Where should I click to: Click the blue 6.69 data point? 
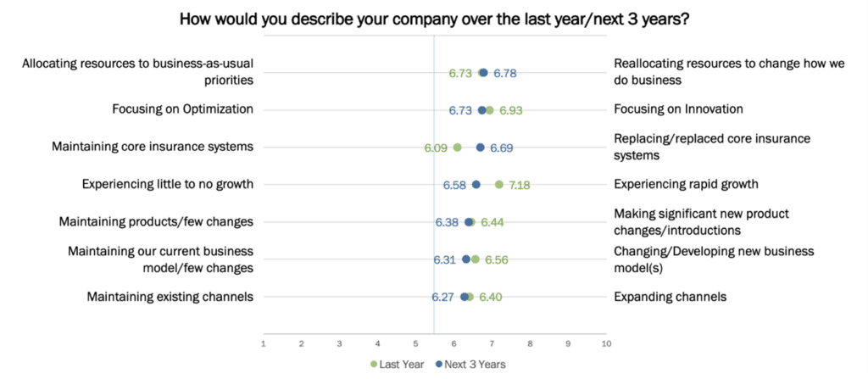point(481,148)
